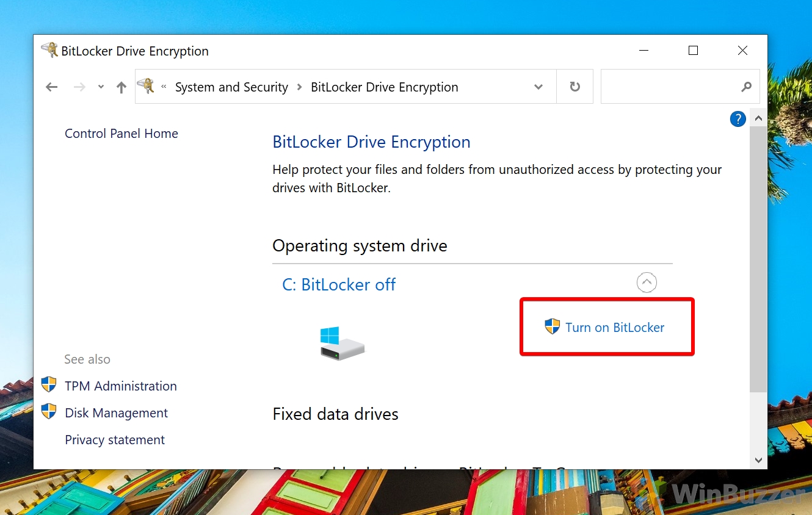Expand the address bar history dropdown
Viewport: 812px width, 515px height.
click(x=538, y=87)
